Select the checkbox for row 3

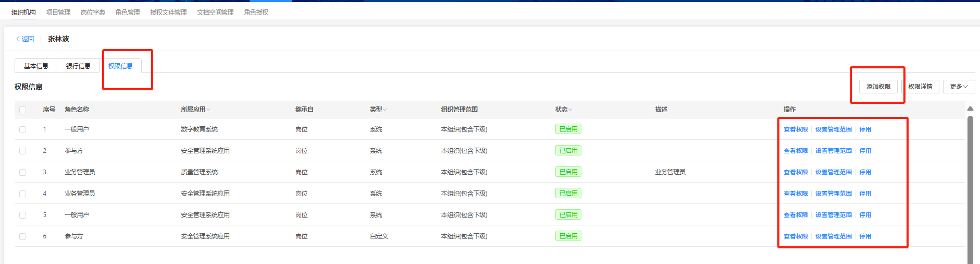[x=22, y=172]
